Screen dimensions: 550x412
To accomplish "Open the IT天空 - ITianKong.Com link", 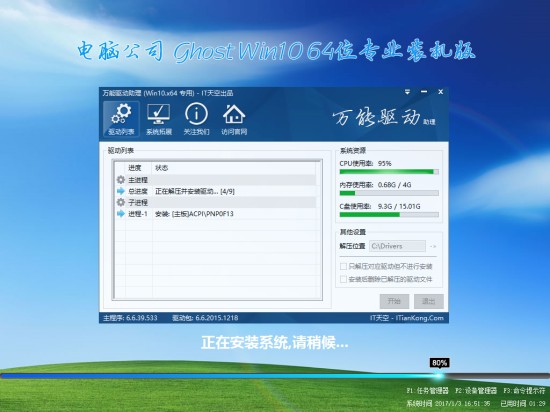I will click(x=407, y=318).
